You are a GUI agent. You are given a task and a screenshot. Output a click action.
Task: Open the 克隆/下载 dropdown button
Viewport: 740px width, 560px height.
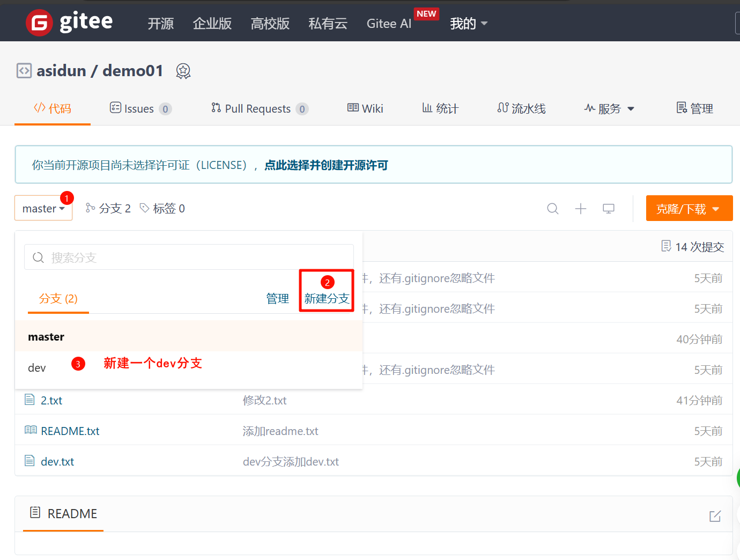tap(689, 209)
